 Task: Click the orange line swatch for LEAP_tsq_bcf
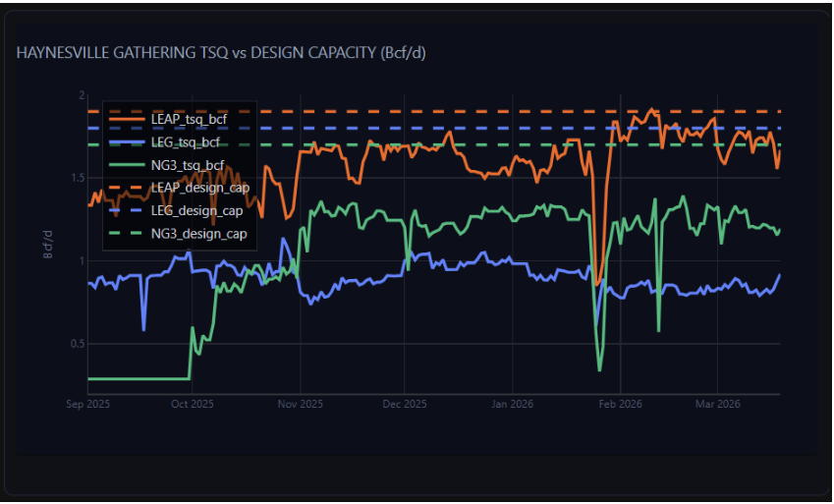pyautogui.click(x=129, y=119)
